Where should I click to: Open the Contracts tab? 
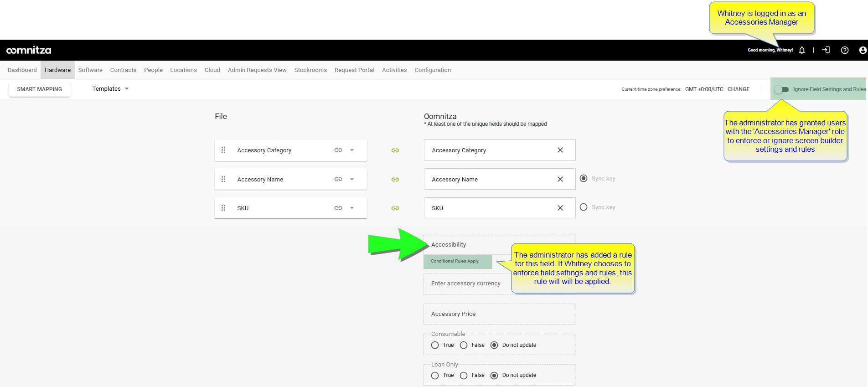click(123, 70)
